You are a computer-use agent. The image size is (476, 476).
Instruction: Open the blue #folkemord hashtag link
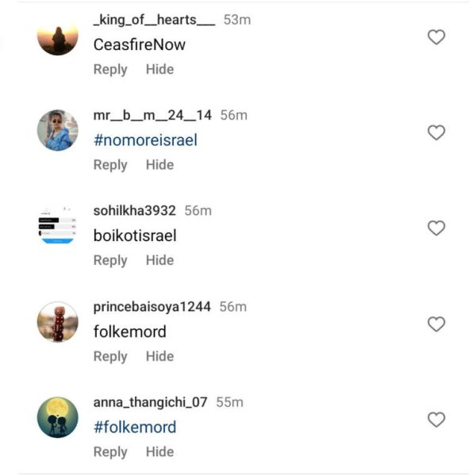click(x=135, y=427)
